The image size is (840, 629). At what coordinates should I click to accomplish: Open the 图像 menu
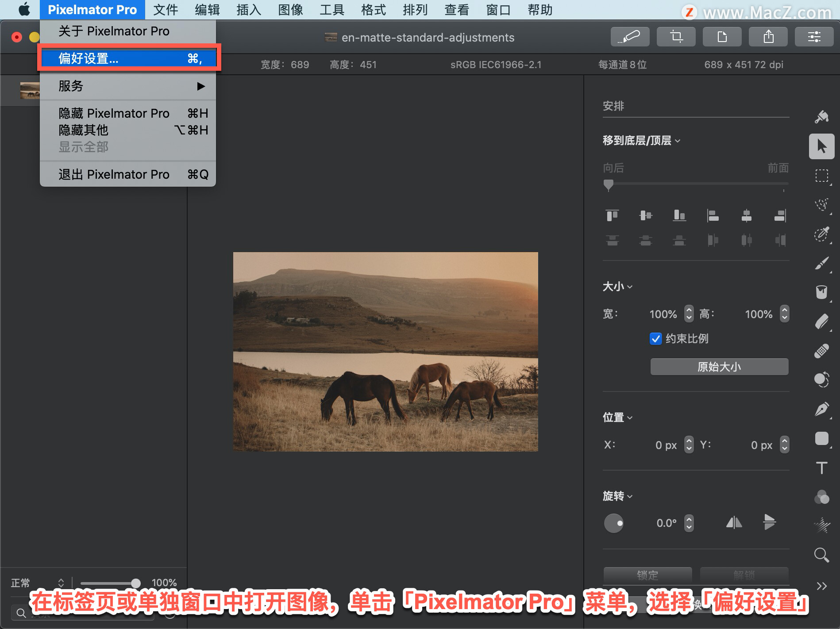click(290, 10)
